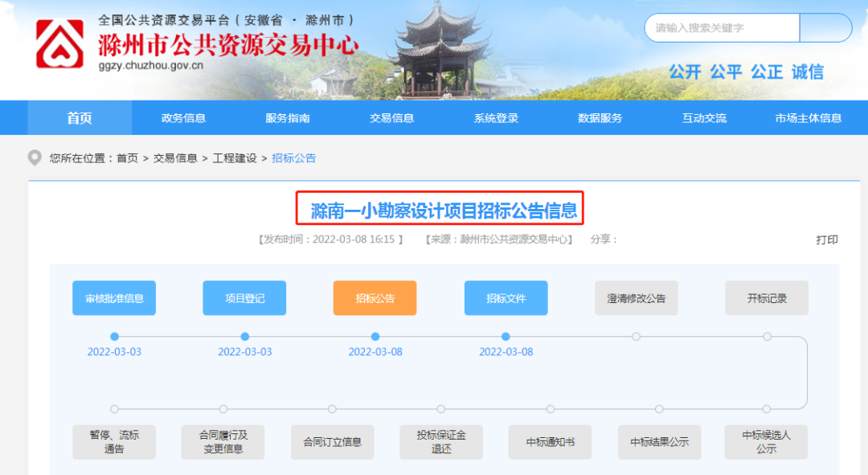Screen dimensions: 868x475
Task: Click timeline dot under 招标公告 step
Action: tap(375, 337)
